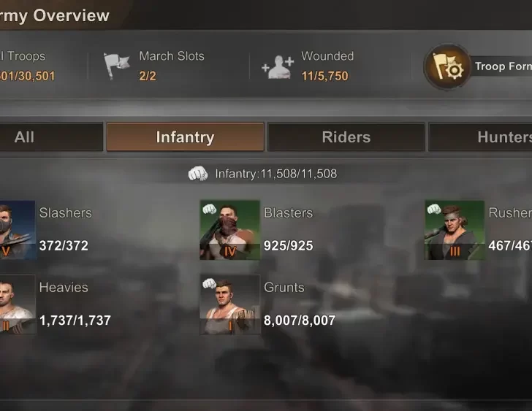Click the fist badge on Blasters portrait
The height and width of the screenshot is (411, 532).
(209, 209)
